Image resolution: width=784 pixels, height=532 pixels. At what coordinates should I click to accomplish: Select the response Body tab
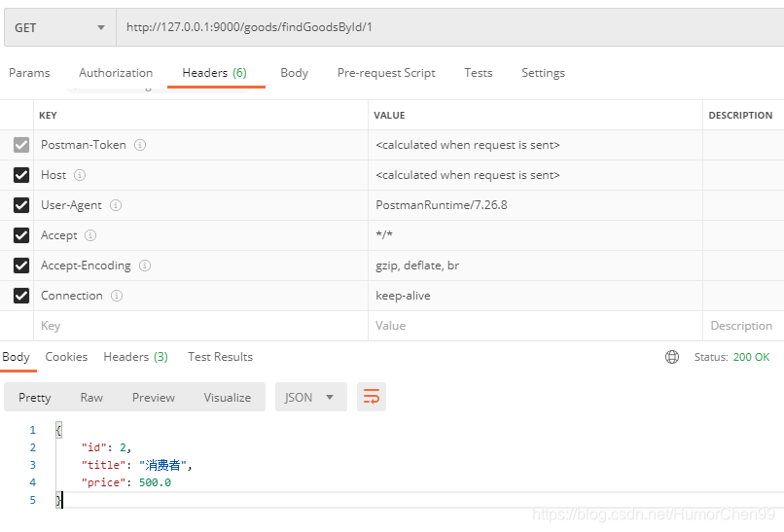point(16,357)
